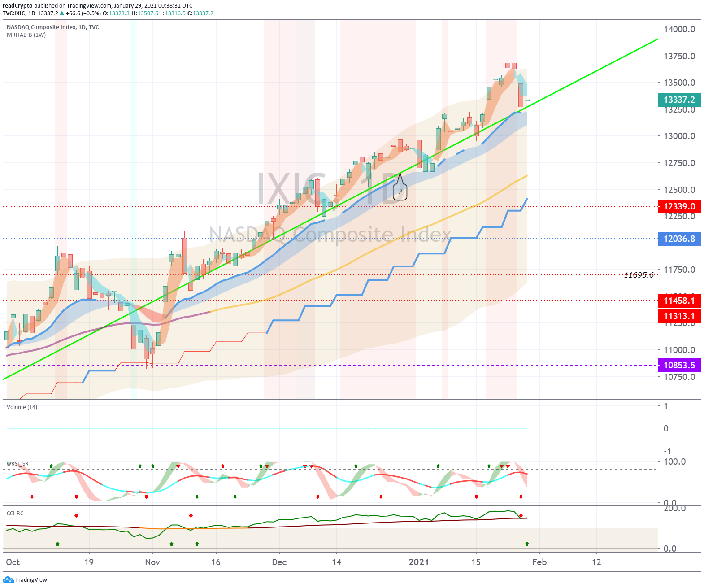Click the 16 date label in November
This screenshot has width=704, height=588.
216,562
